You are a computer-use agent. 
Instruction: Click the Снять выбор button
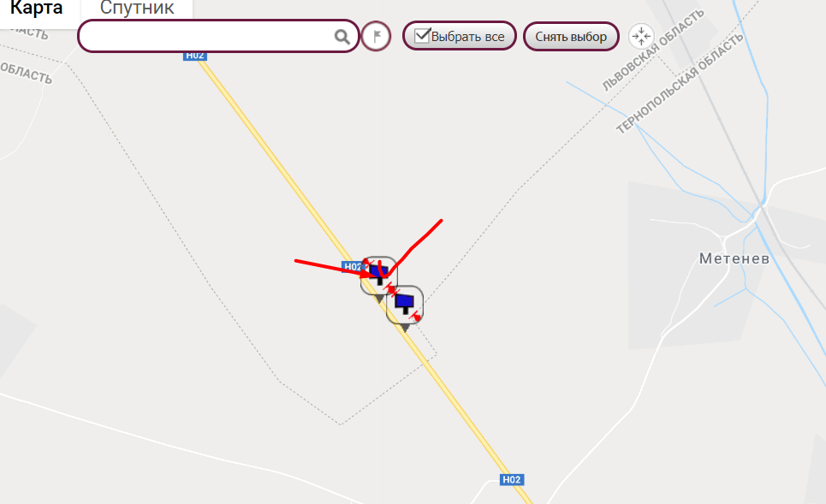pos(571,36)
